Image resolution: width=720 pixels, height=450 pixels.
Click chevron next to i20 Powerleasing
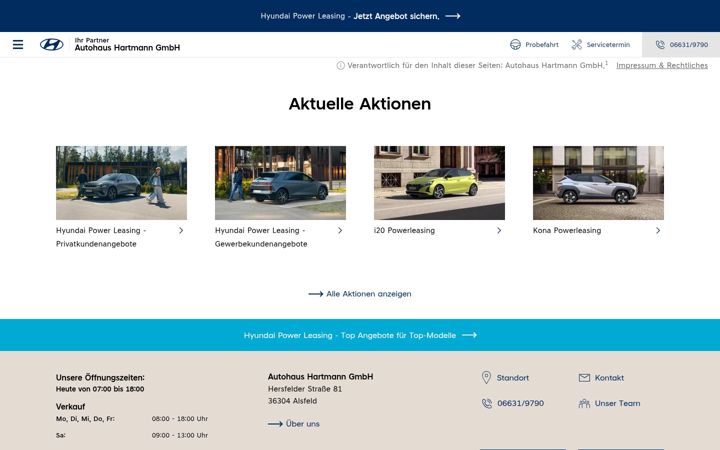(x=499, y=231)
